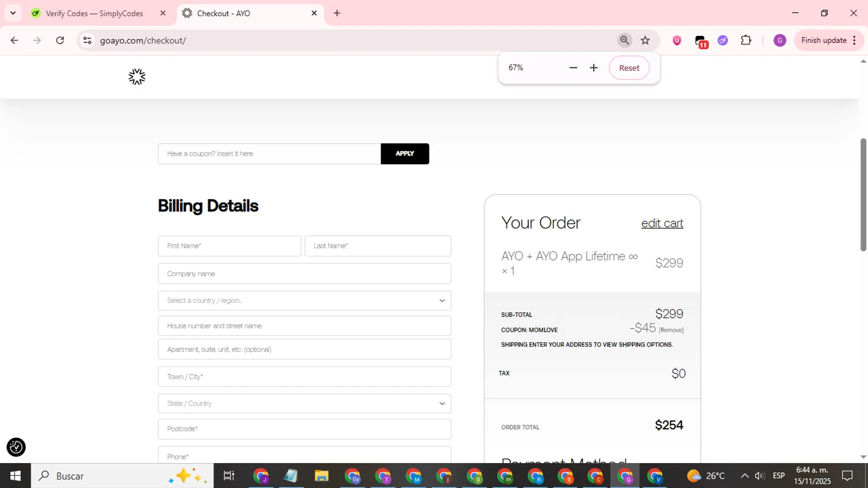Open the Select a country / region dropdown

(x=304, y=300)
